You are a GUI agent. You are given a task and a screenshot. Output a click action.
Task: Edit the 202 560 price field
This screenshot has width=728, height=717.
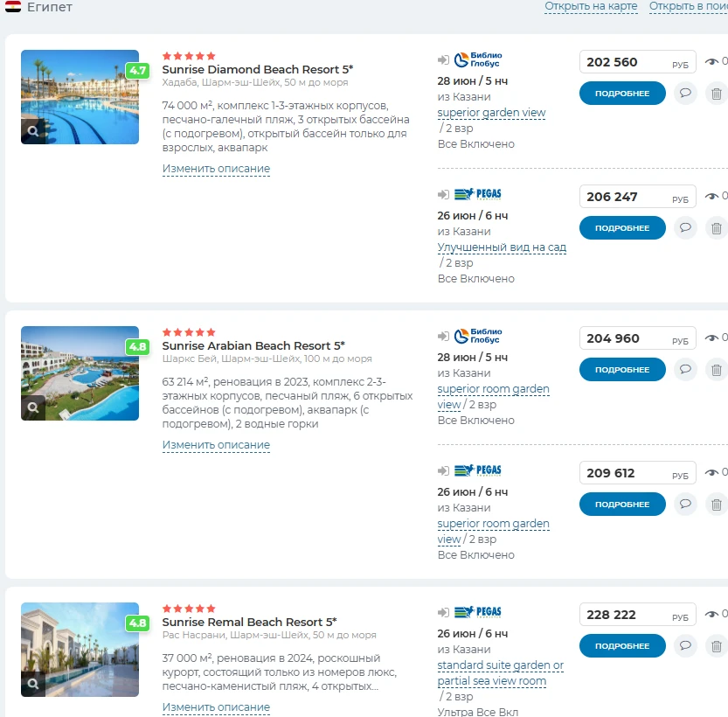(637, 62)
